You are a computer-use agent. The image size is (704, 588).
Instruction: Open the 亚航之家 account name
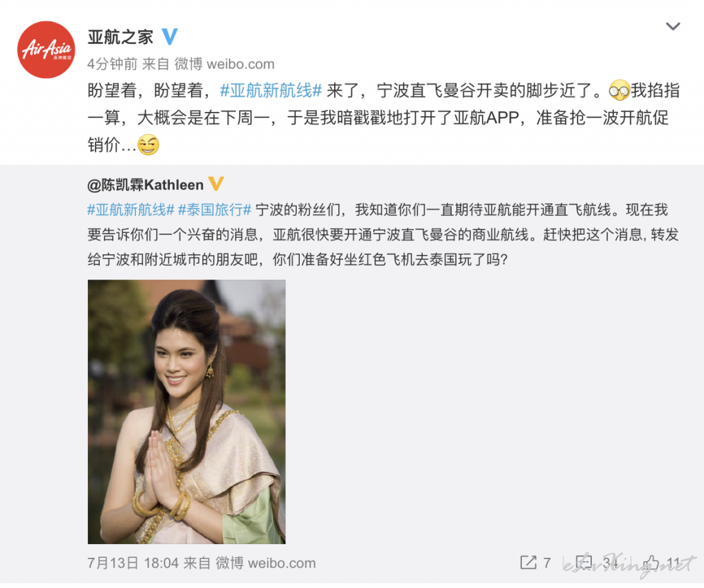[x=120, y=37]
